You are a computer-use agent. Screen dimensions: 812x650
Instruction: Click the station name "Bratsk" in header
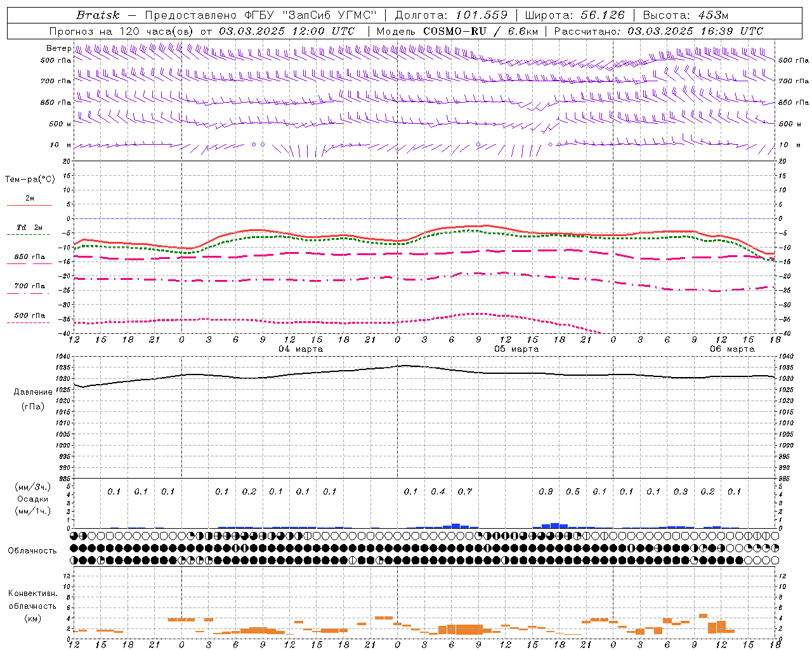97,15
